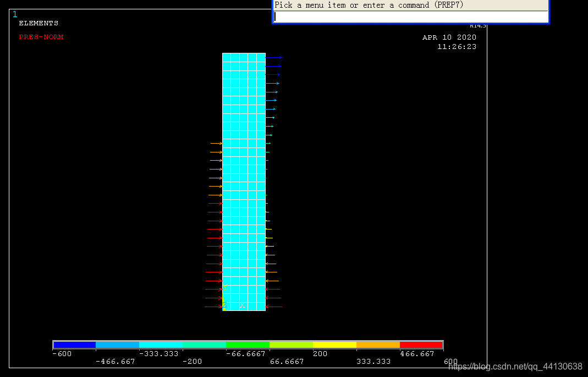Click the APR 10 2020 date stamp

coord(449,37)
